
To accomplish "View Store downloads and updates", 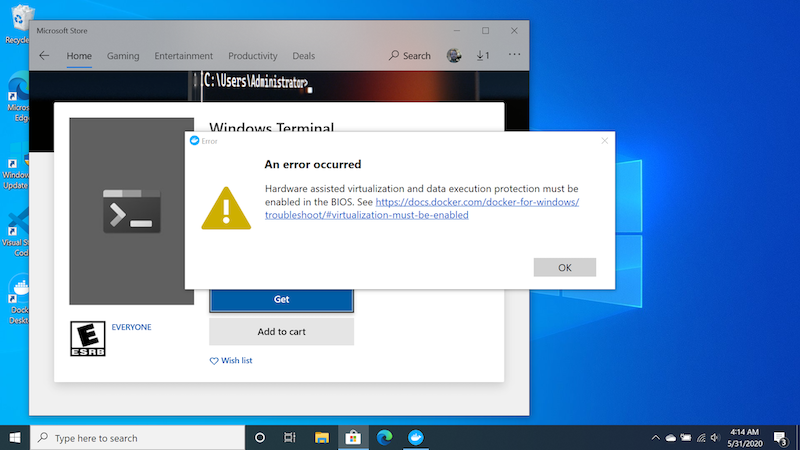I will [x=483, y=55].
